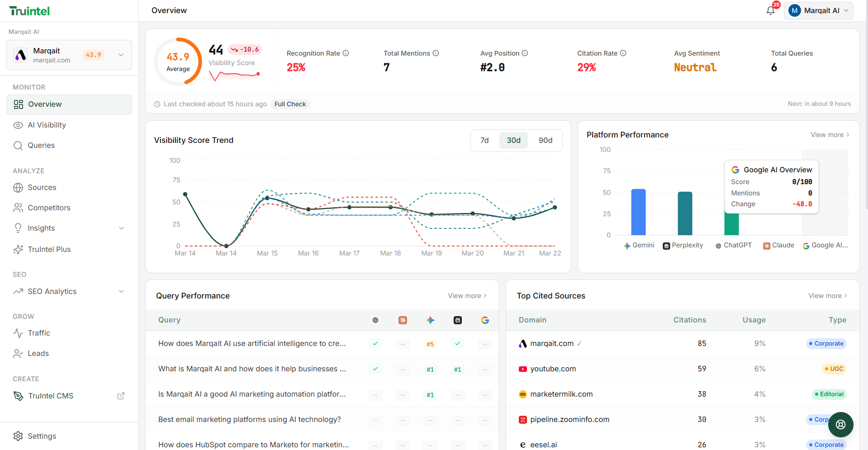Open the notifications bell

pos(770,10)
